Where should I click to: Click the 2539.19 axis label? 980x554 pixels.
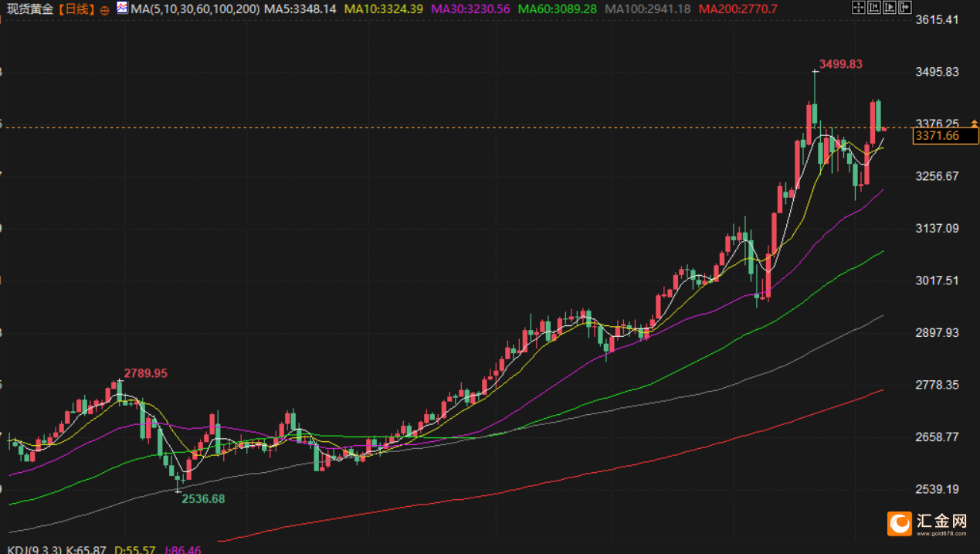pyautogui.click(x=936, y=489)
